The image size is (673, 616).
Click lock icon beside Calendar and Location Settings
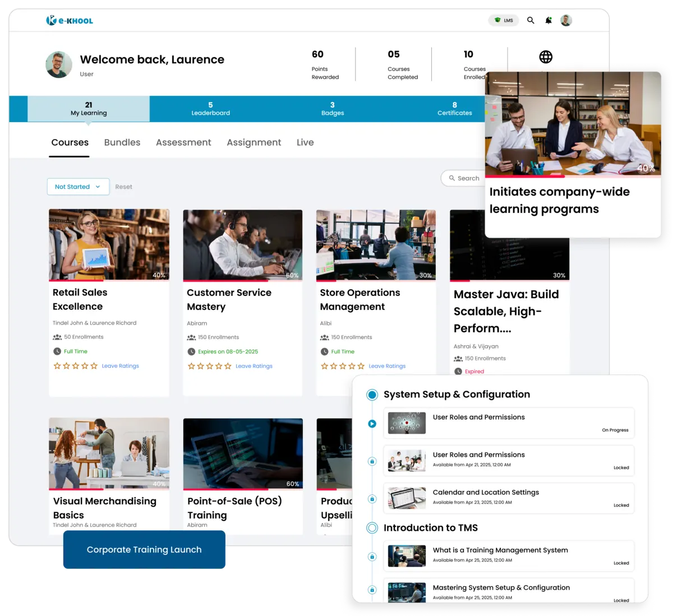[x=372, y=499]
